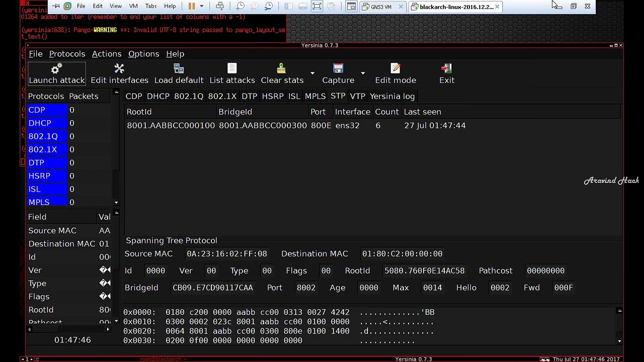644x362 pixels.
Task: Switch to the CDP tab
Action: (133, 96)
